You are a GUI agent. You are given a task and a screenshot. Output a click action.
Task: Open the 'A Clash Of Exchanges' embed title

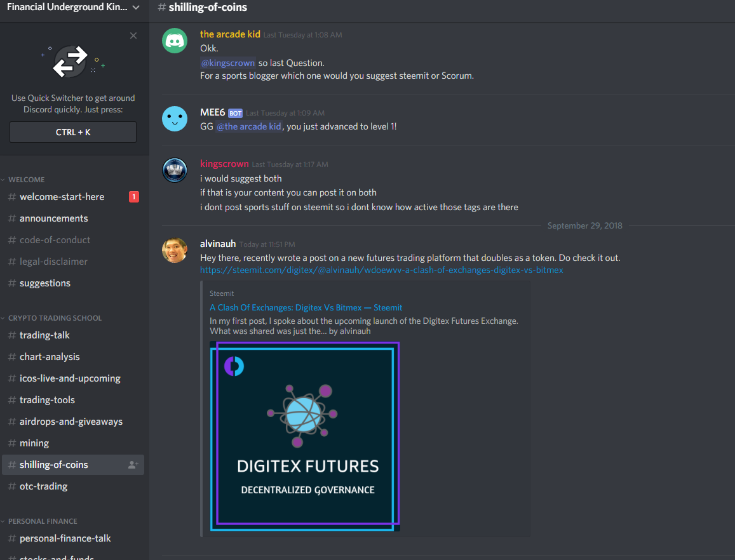tap(306, 307)
